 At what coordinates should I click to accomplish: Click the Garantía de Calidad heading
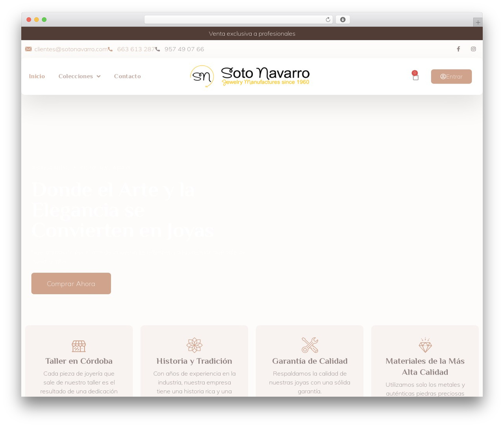pyautogui.click(x=310, y=361)
